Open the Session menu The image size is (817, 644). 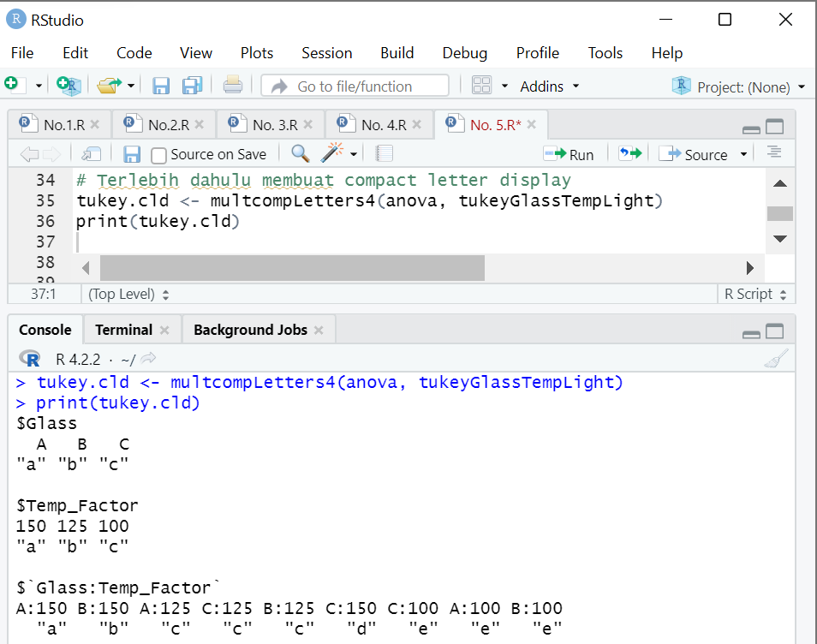click(326, 52)
